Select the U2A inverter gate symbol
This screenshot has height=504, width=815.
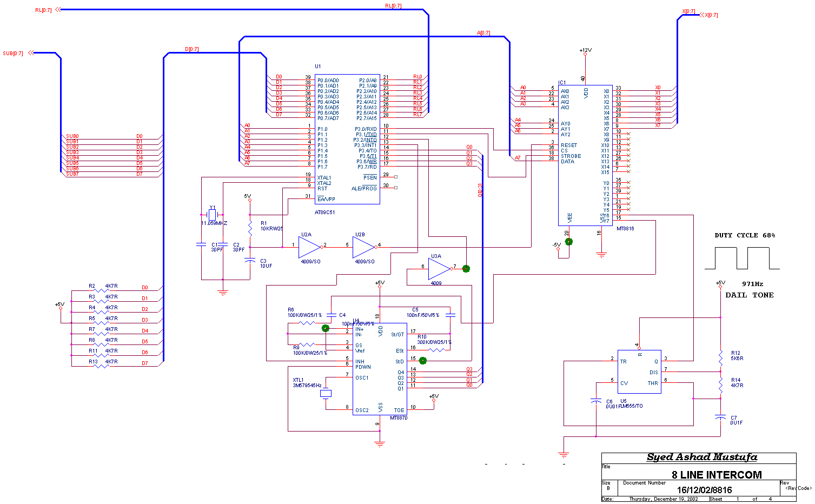tap(310, 247)
